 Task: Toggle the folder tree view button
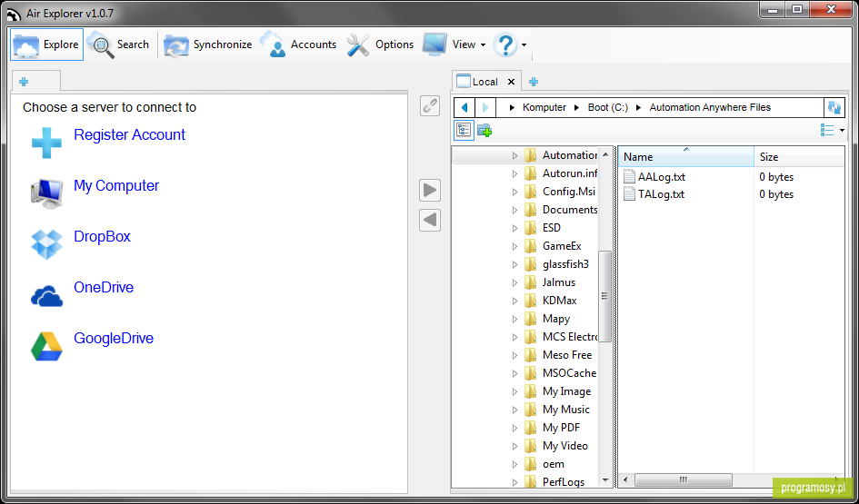pos(464,130)
